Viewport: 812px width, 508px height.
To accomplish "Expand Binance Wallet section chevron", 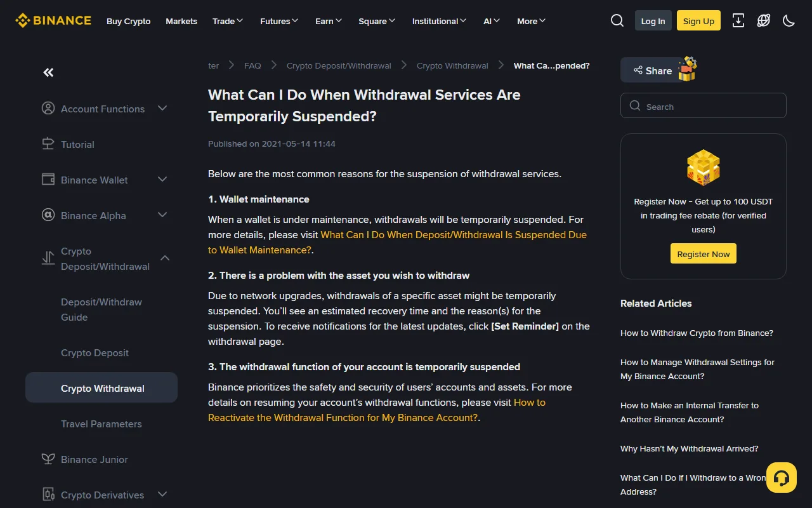I will pyautogui.click(x=162, y=179).
